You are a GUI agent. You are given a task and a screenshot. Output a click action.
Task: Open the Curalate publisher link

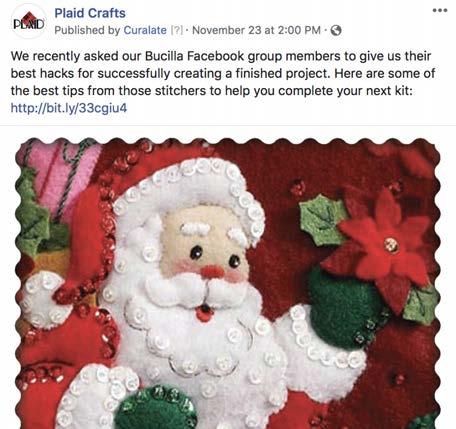[x=145, y=30]
